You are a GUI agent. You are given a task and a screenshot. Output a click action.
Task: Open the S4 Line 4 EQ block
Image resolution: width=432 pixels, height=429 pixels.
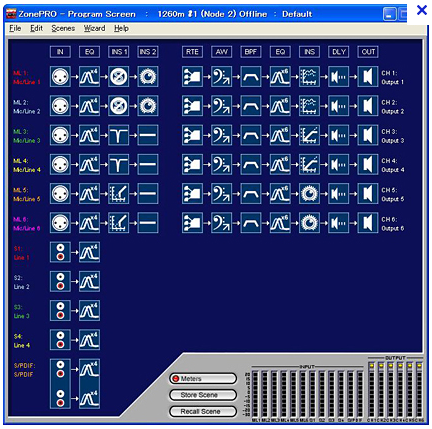pos(89,340)
